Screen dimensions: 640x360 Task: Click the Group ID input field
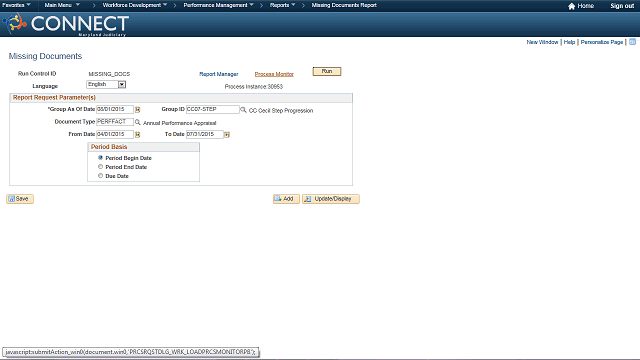click(x=213, y=109)
